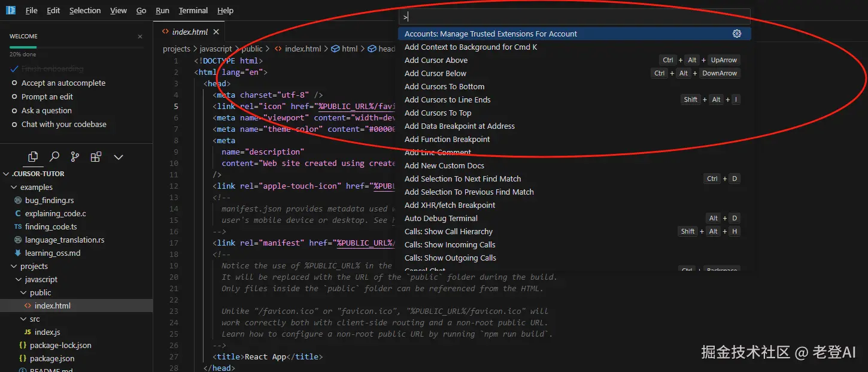This screenshot has width=868, height=372.
Task: Click package.json braces icon
Action: [23, 358]
